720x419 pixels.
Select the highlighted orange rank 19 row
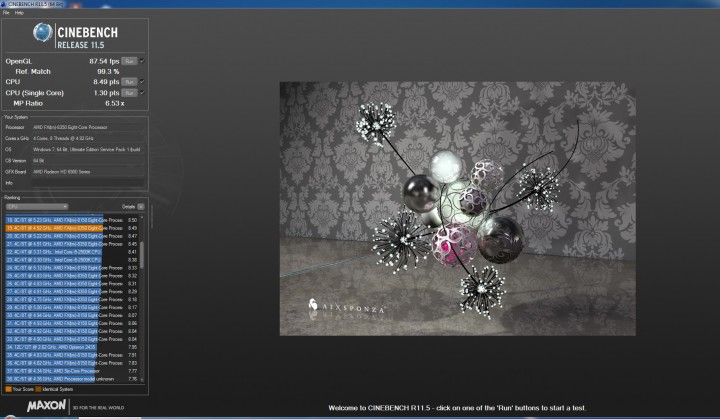click(72, 228)
